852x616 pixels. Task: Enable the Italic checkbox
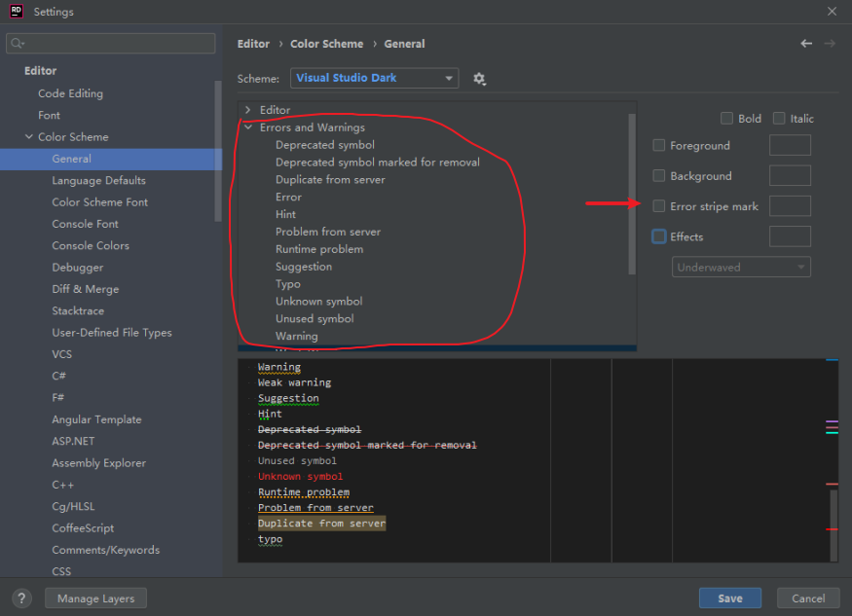click(x=779, y=119)
